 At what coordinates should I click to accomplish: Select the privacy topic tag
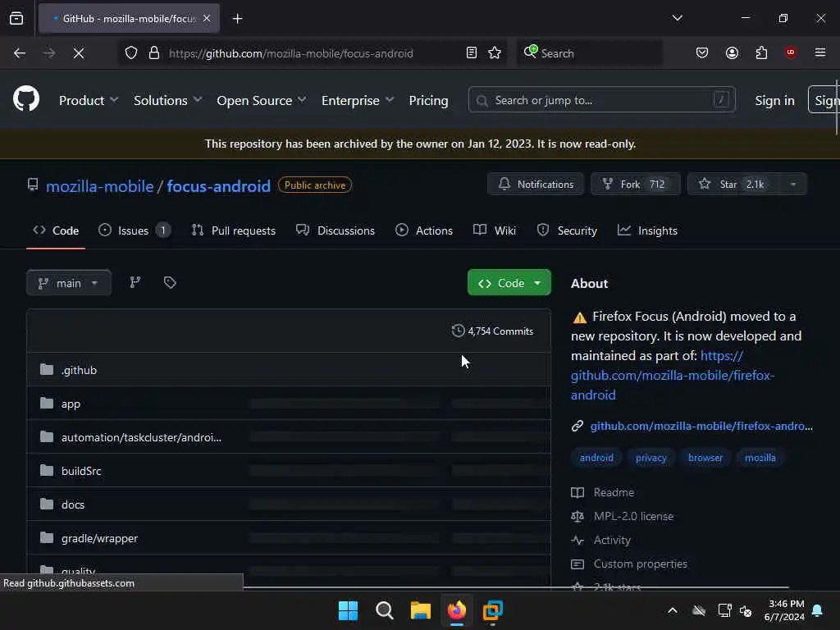click(651, 458)
